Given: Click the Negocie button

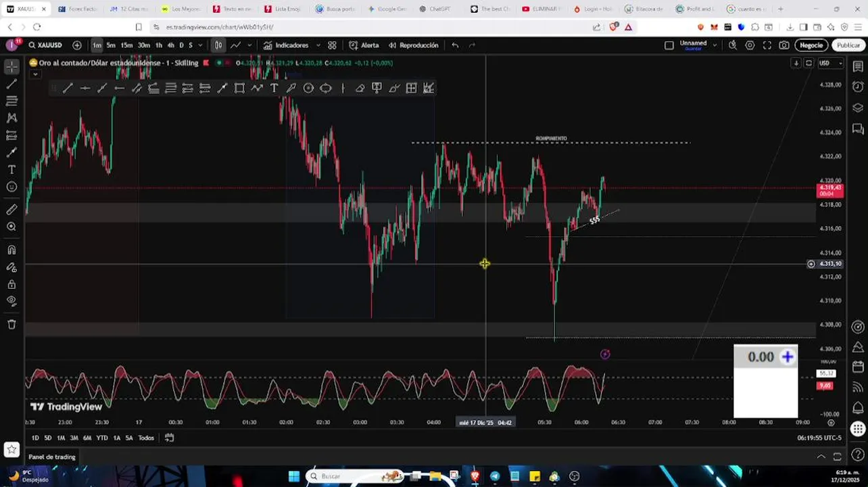Looking at the screenshot, I should [811, 45].
